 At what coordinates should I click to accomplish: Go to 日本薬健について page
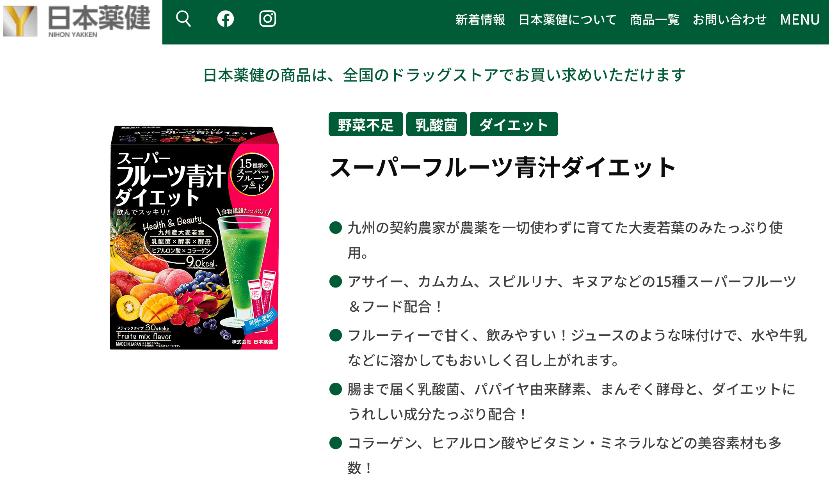(567, 20)
